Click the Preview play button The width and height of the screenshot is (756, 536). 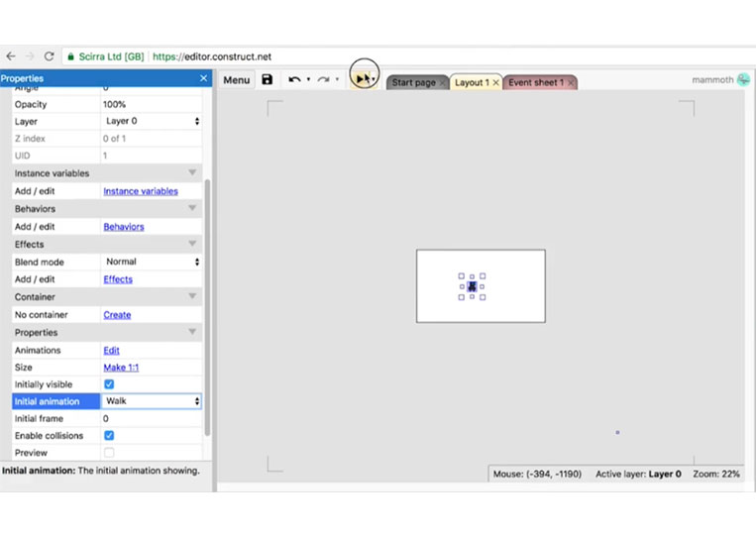tap(361, 79)
